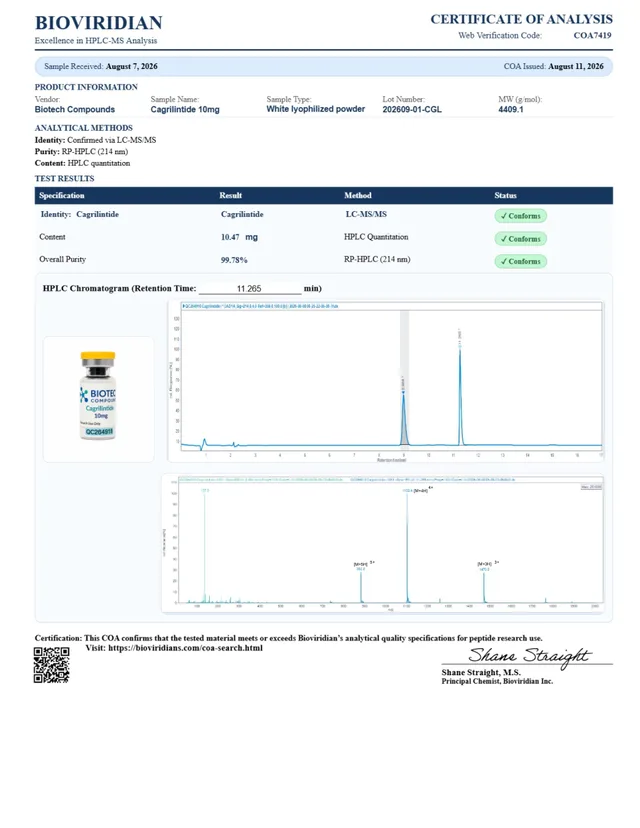Screen dimensions: 640x828
Task: Click the Result column header
Action: pos(231,195)
